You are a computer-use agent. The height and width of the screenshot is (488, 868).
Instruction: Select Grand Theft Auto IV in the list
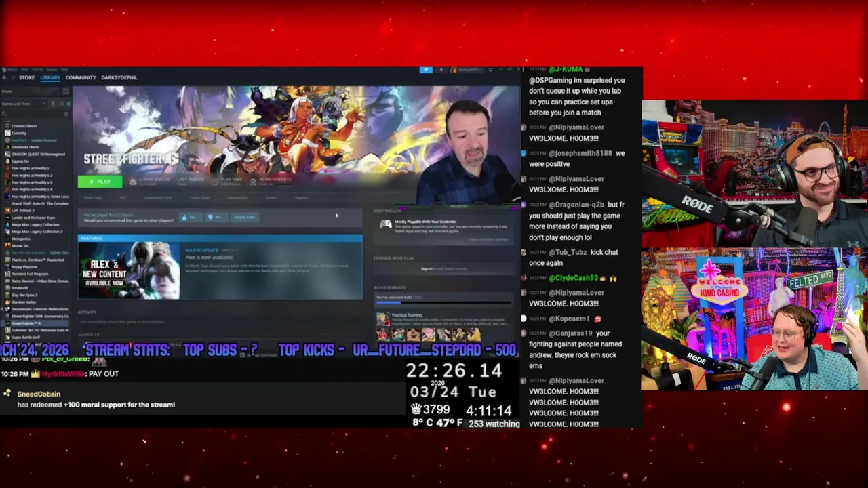pos(40,203)
